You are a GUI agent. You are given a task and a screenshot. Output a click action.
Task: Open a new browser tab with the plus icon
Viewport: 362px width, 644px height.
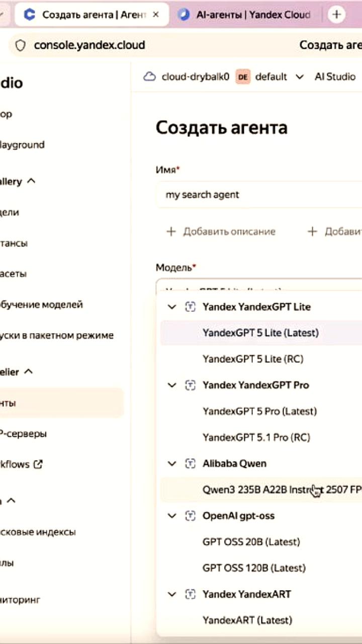pyautogui.click(x=336, y=14)
